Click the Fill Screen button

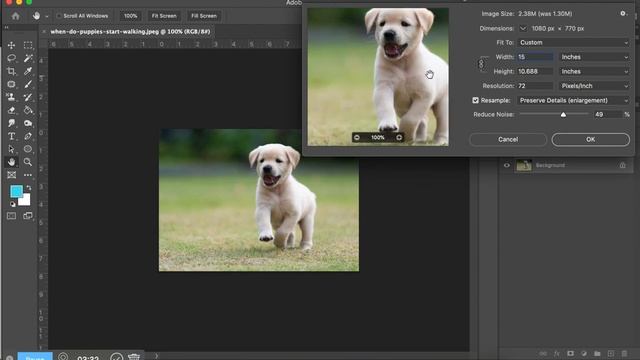click(204, 16)
